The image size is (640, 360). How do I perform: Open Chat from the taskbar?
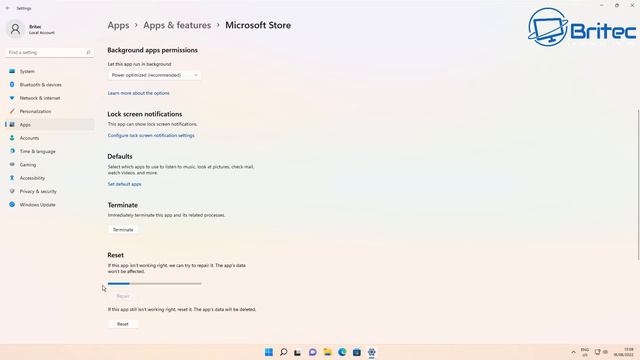313,352
